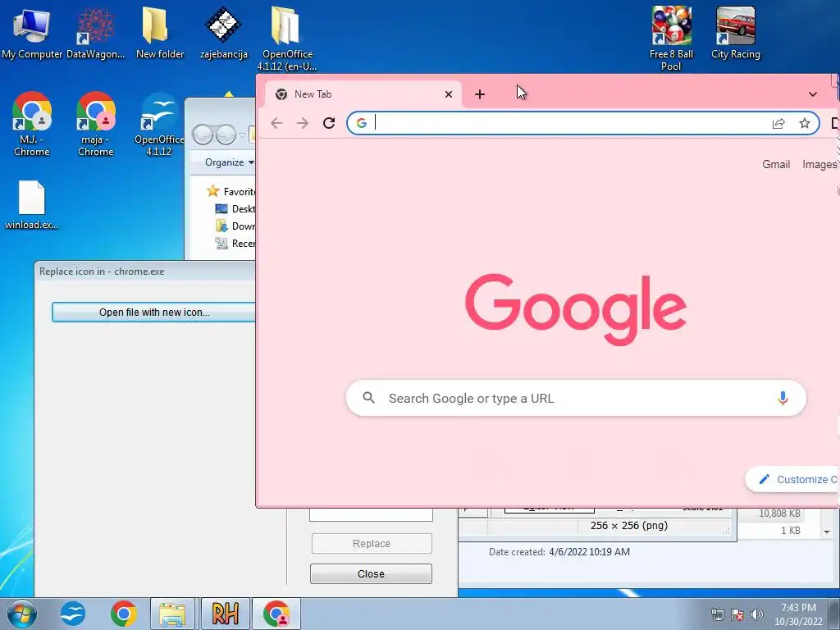Click the 10,808 KB file size entry
The image size is (840, 630).
779,514
